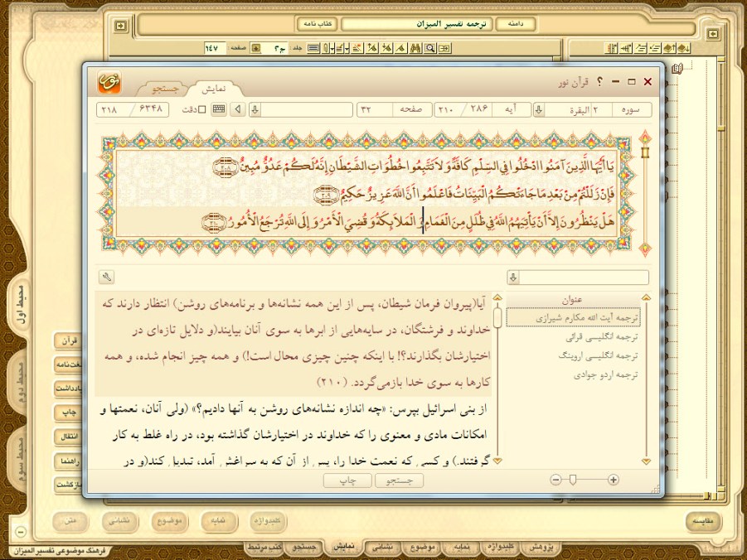This screenshot has height=560, width=747.
Task: Click the round minus icon at bottom left
Action: pos(21,532)
